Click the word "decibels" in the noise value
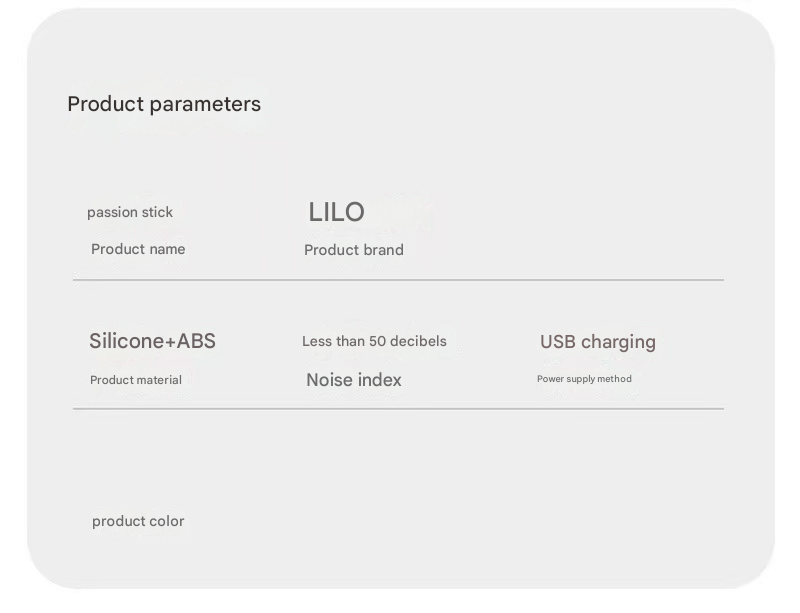 pyautogui.click(x=418, y=341)
